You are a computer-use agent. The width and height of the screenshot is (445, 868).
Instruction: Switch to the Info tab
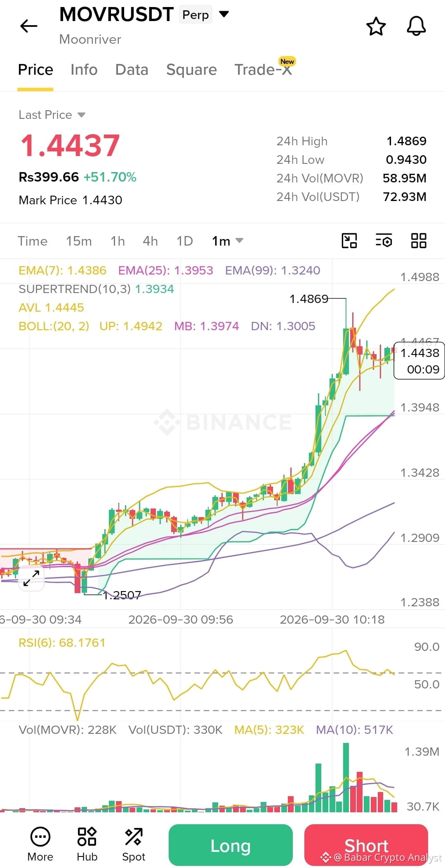pyautogui.click(x=84, y=70)
